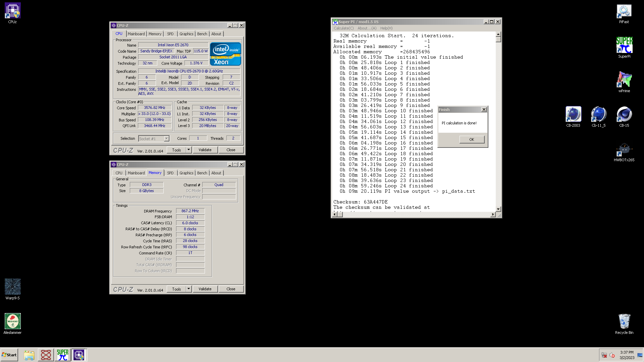Open File Explorer from the taskbar
The image size is (644, 362).
(29, 355)
